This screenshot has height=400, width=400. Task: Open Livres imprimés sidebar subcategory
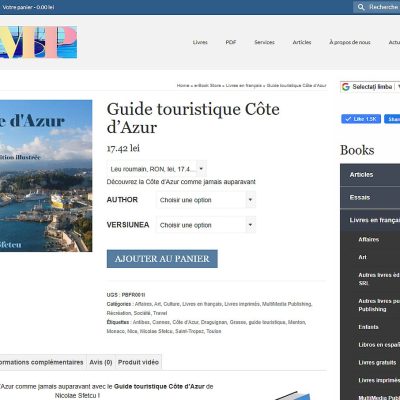[x=379, y=380]
